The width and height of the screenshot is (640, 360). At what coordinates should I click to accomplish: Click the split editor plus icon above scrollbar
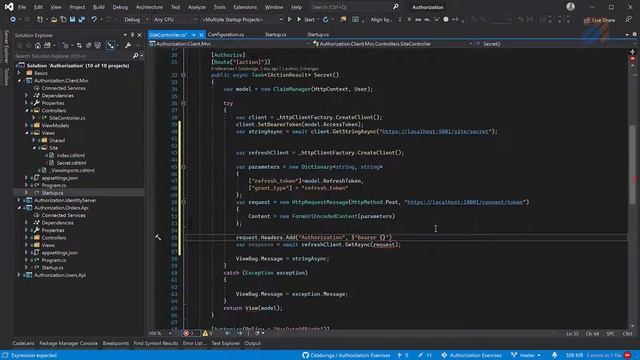632,52
